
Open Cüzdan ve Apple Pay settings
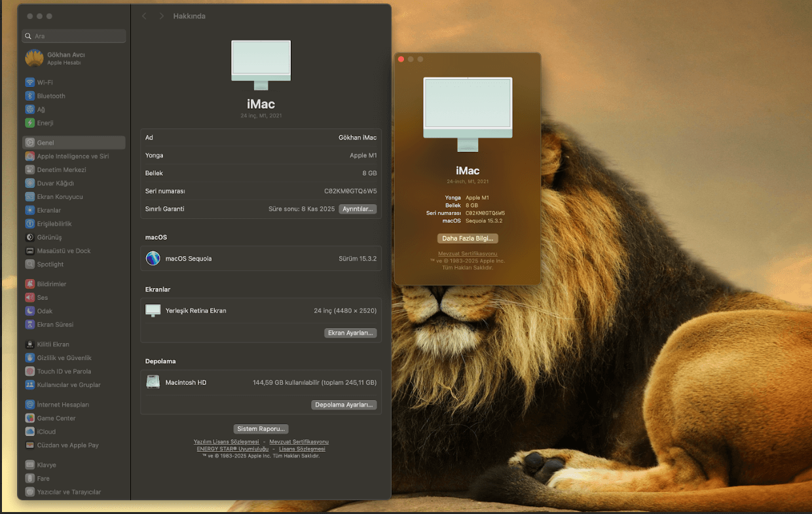point(74,445)
